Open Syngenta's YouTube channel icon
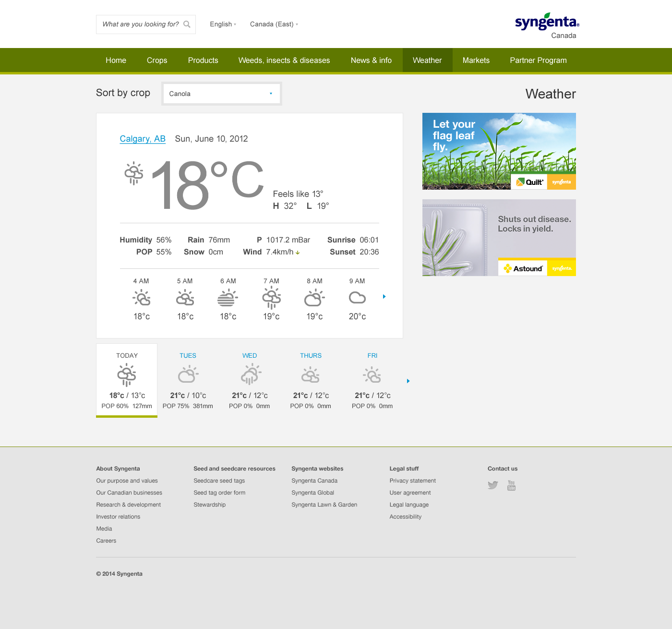 coord(511,485)
